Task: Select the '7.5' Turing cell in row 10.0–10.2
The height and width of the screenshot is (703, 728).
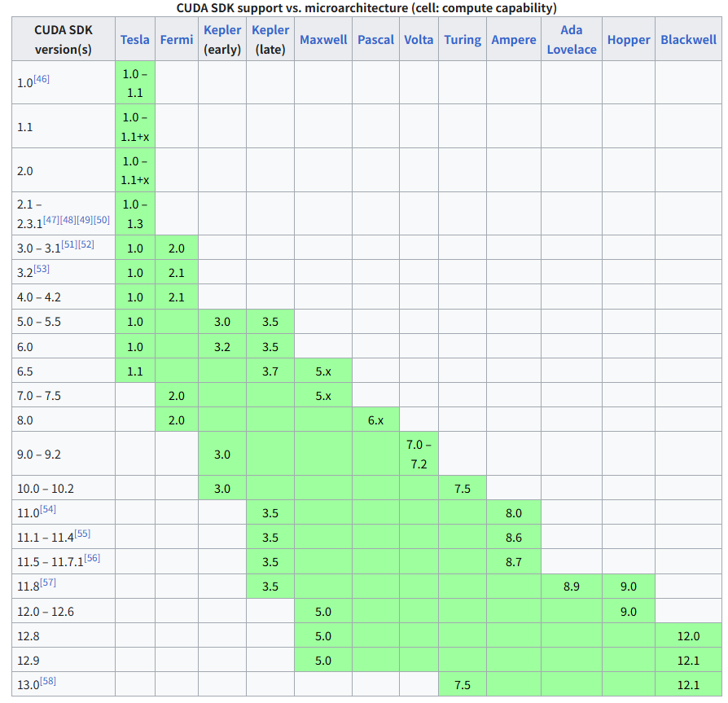Action: (x=463, y=488)
